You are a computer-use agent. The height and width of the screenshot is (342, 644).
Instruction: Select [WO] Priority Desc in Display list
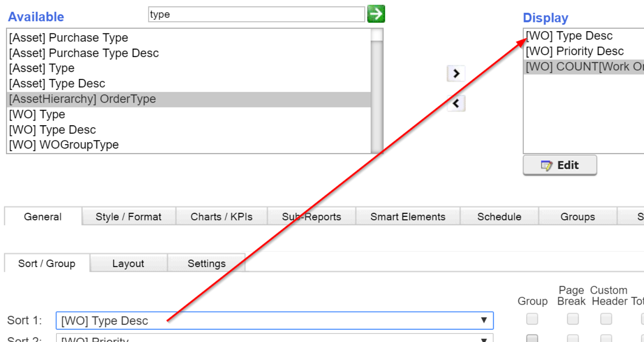click(575, 51)
